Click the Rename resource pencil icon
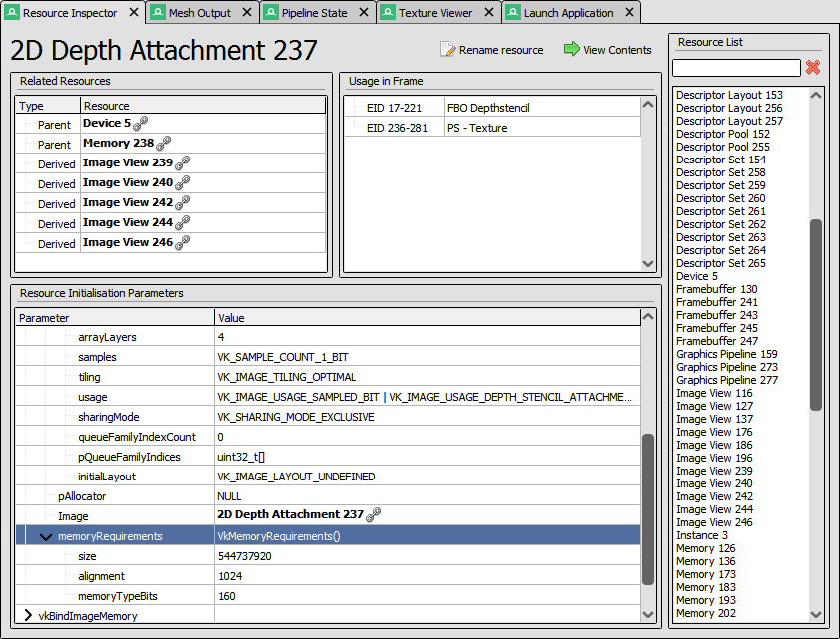This screenshot has width=840, height=639. tap(447, 49)
